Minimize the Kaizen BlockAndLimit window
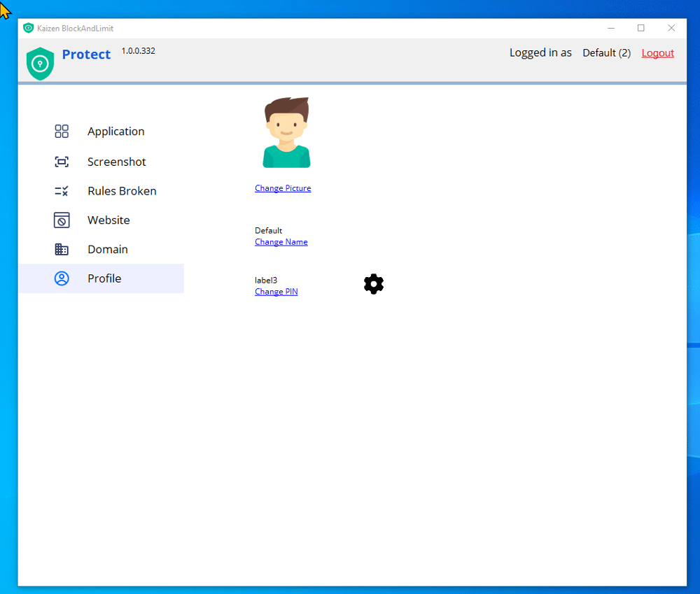700x594 pixels. pos(610,28)
